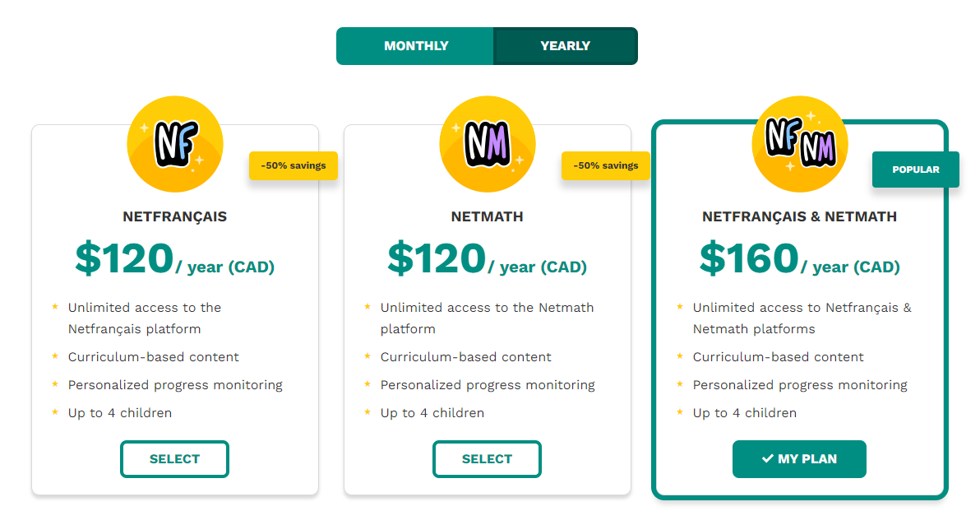Click the NETMATH plan title
The width and height of the screenshot is (980, 525).
click(487, 216)
